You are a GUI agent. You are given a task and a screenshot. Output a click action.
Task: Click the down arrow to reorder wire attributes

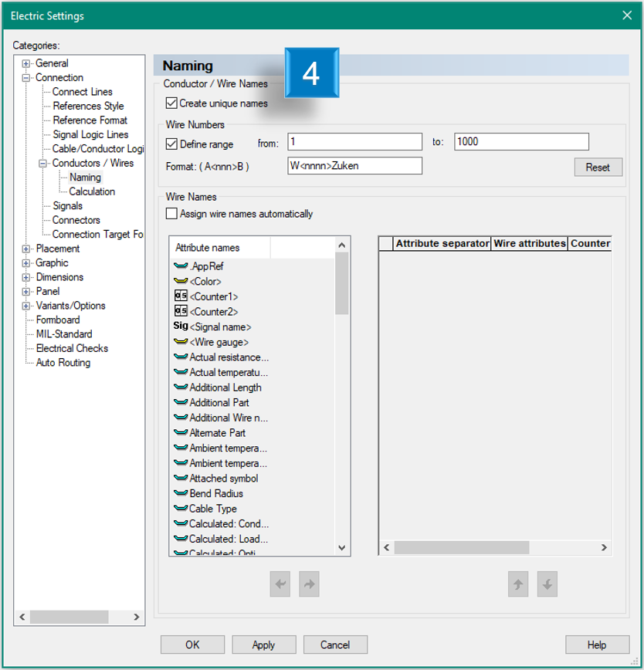coord(547,584)
